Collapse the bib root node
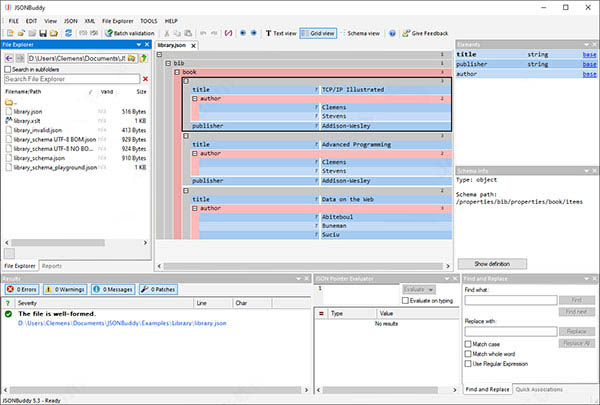The height and width of the screenshot is (405, 600). [x=168, y=63]
